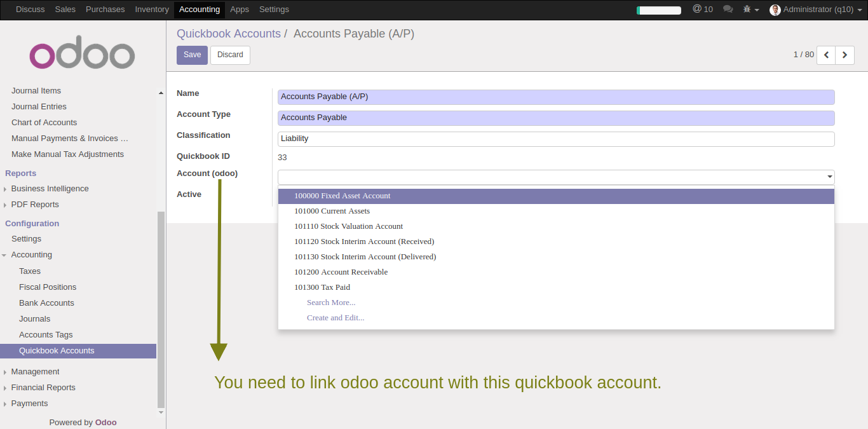Click Create and Edit... in dropdown
Image resolution: width=868 pixels, height=429 pixels.
[x=336, y=318]
